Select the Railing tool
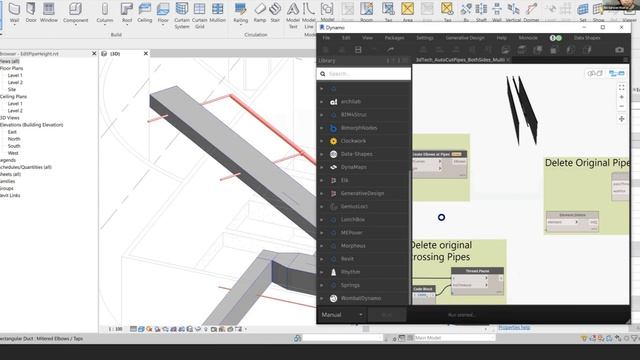 coord(240,12)
